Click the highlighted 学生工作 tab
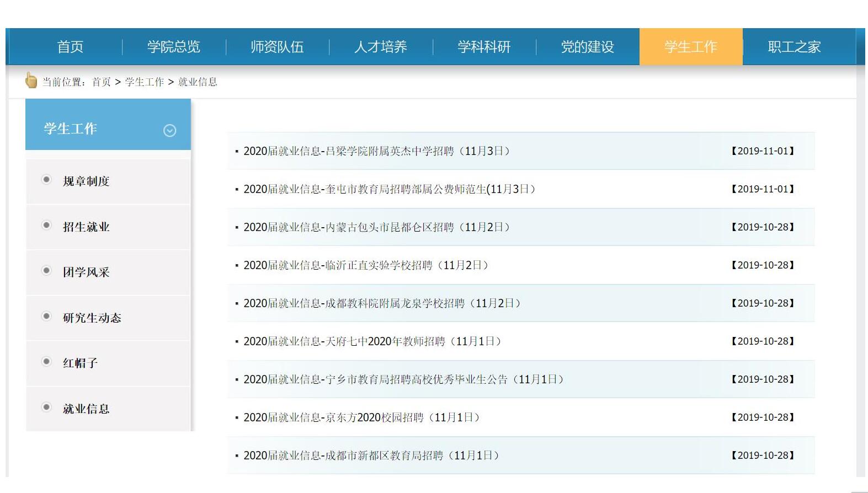 pyautogui.click(x=690, y=47)
